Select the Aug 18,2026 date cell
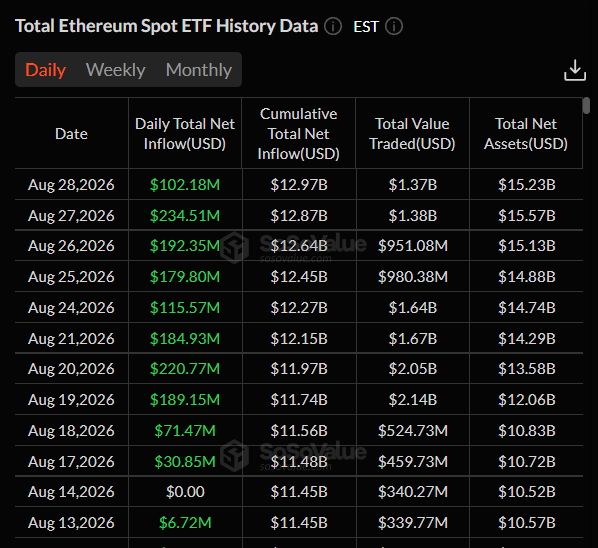This screenshot has width=598, height=548. [x=71, y=431]
